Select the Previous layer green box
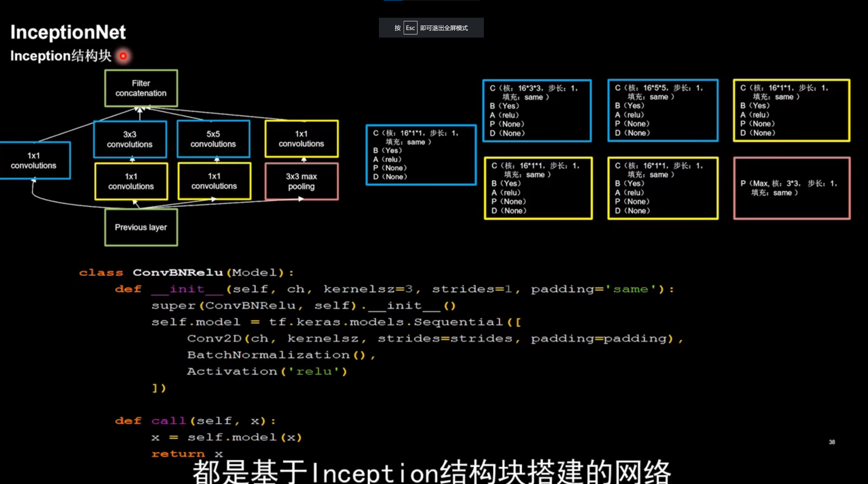The height and width of the screenshot is (484, 868). pos(141,227)
